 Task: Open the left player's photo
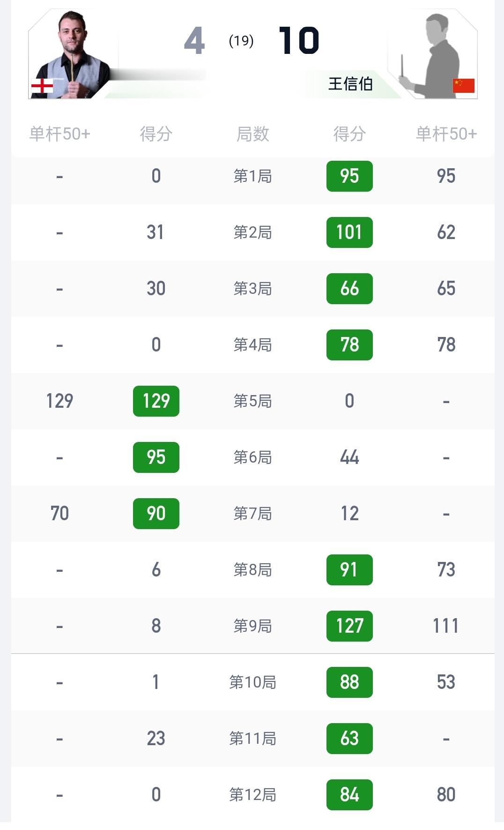(x=74, y=54)
